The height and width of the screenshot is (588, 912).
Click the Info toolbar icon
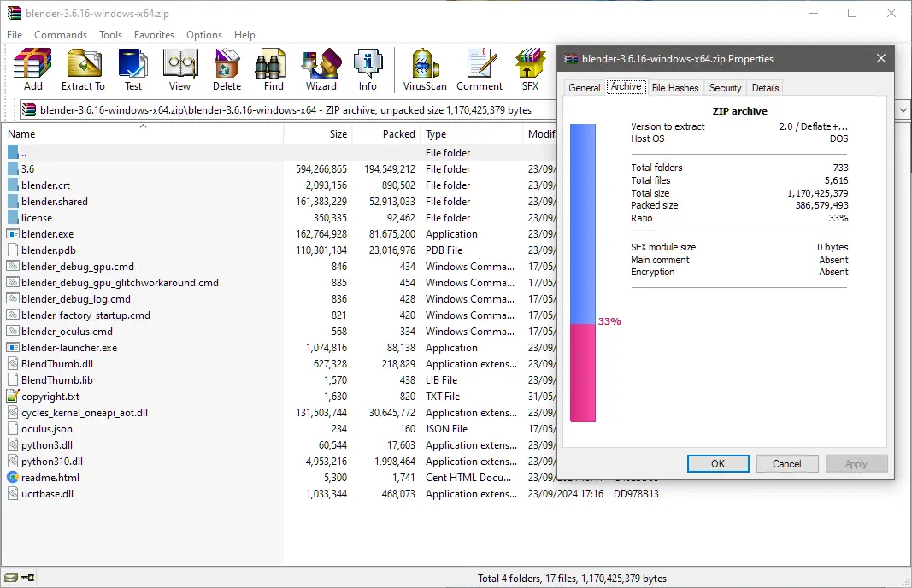click(x=368, y=70)
